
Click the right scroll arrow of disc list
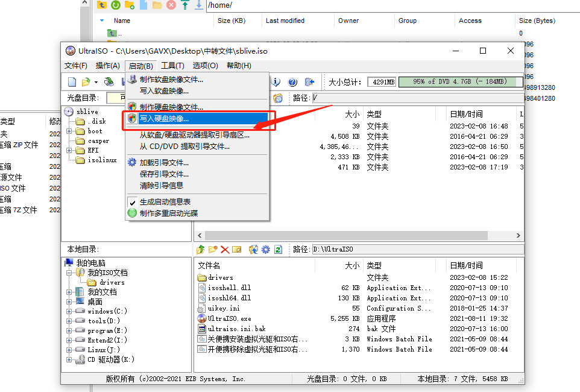519,235
